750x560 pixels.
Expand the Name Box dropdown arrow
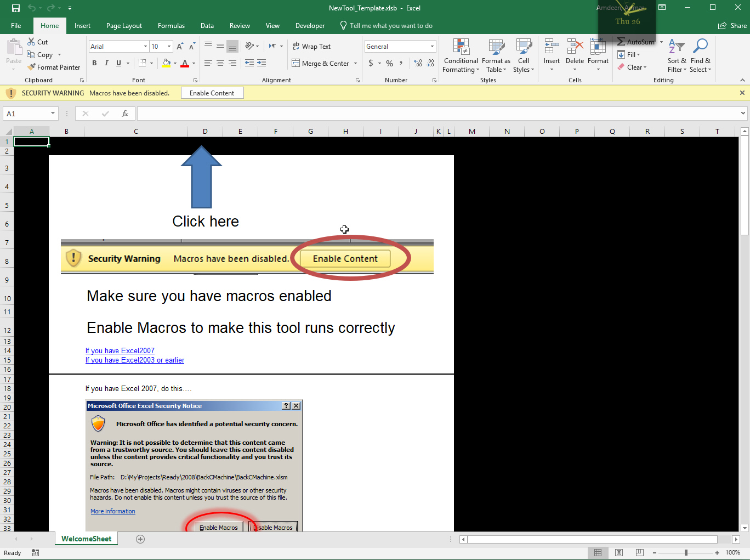click(x=53, y=114)
